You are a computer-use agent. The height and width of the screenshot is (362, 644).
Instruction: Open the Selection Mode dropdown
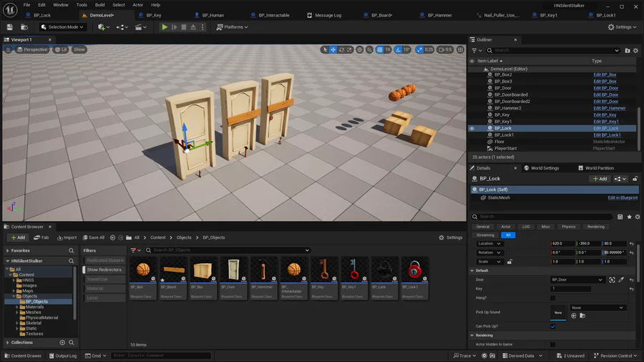coord(63,27)
